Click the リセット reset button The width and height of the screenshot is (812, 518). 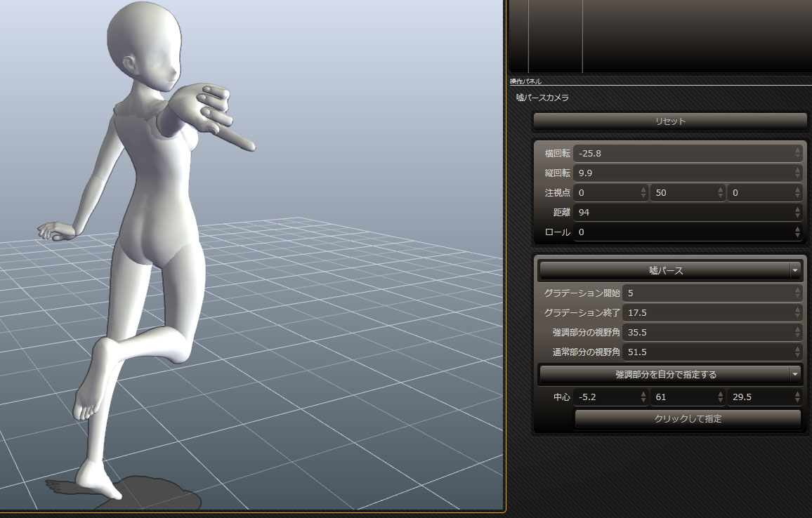[669, 121]
